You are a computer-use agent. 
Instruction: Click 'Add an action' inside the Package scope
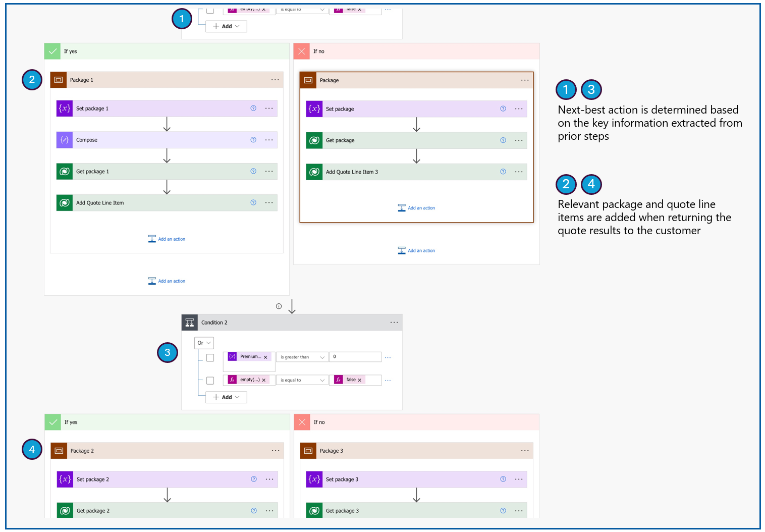pyautogui.click(x=416, y=207)
